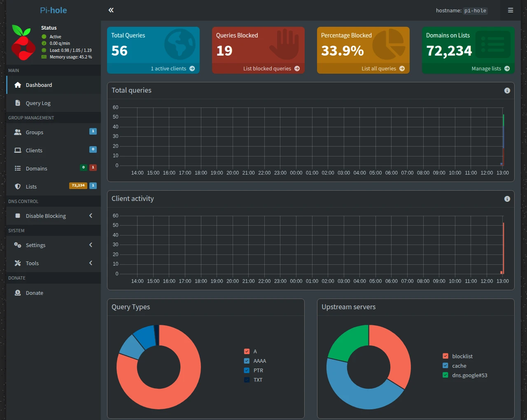Open the Query Log menu item
Screen dimensions: 527x420
click(54, 103)
